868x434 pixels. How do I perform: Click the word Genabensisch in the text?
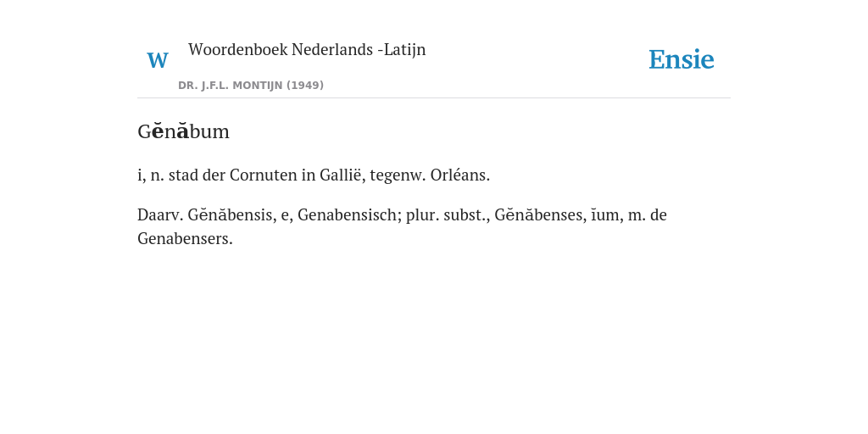(x=349, y=214)
